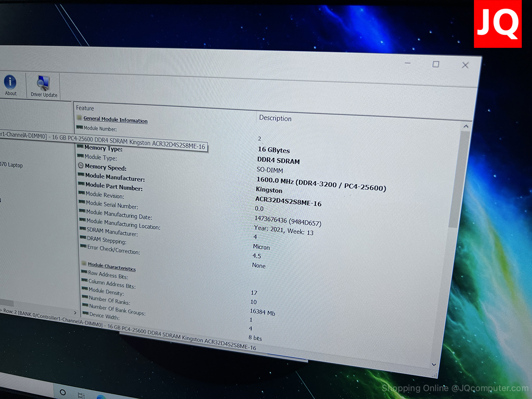Screen dimensions: 532x399
Task: Select the '8 bits' device width value
Action: pyautogui.click(x=255, y=338)
